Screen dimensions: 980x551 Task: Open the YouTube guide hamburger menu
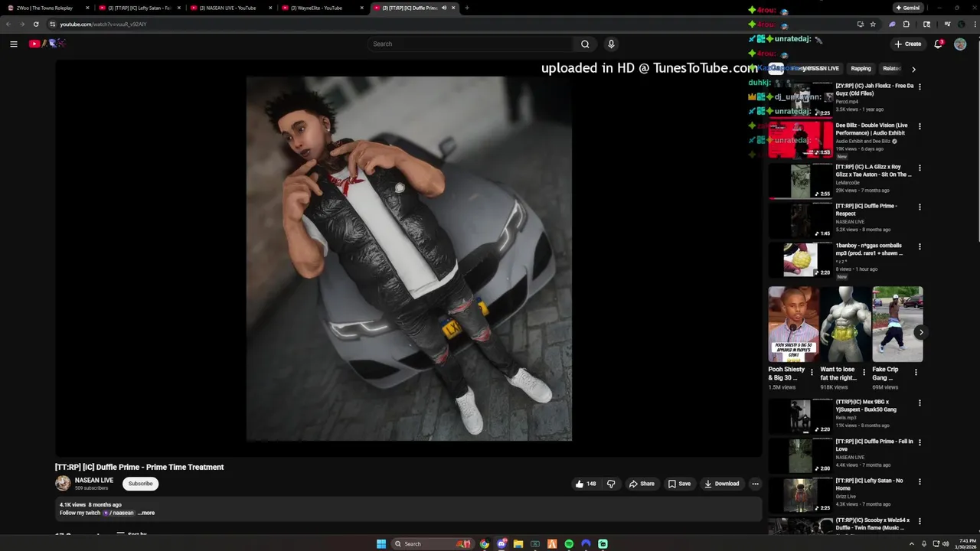pos(14,44)
